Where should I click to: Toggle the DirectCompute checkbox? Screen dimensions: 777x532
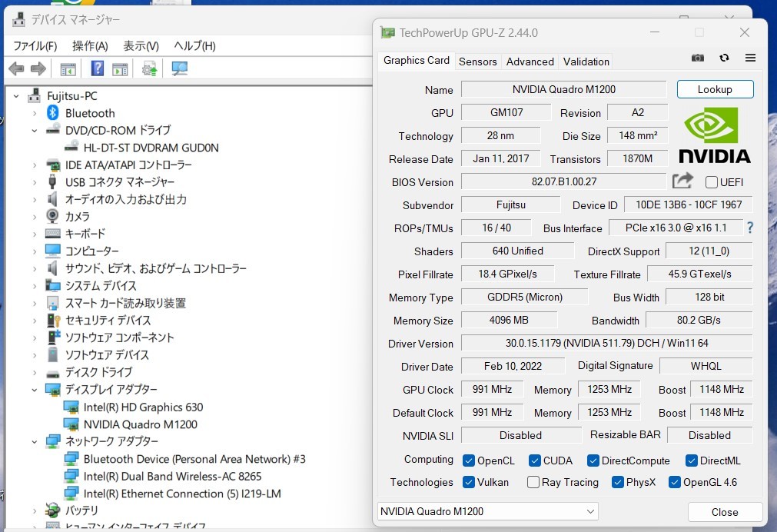593,461
